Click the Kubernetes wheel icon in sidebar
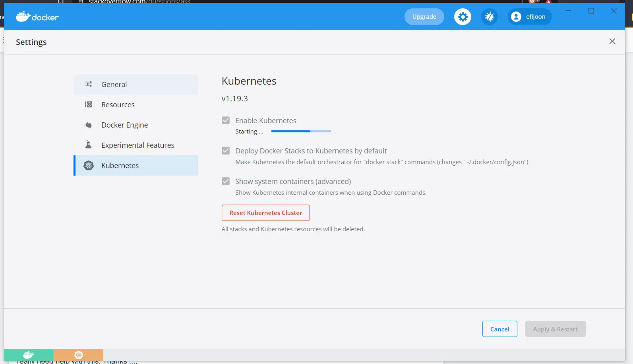Viewport: 633px width, 364px height. [x=89, y=165]
